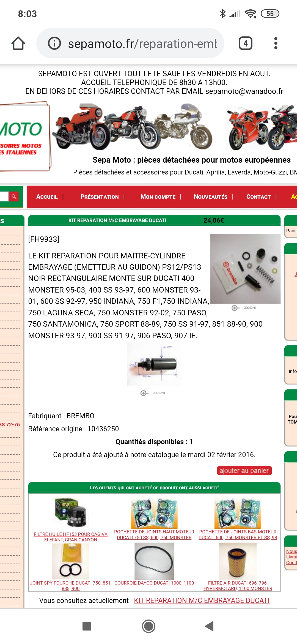The image size is (297, 644).
Task: Tap the address bar URL sepamoto.fr
Action: pyautogui.click(x=142, y=44)
